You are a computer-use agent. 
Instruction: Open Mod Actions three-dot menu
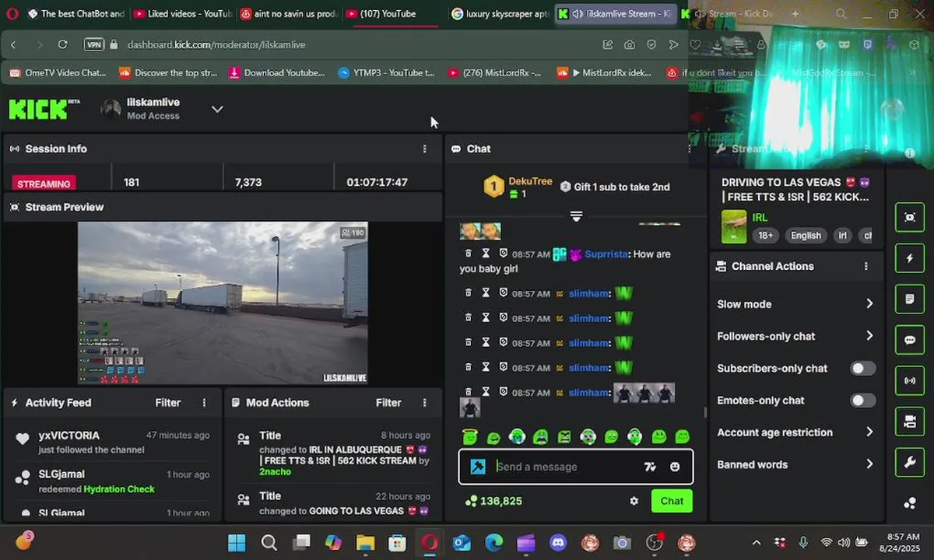[x=424, y=403]
